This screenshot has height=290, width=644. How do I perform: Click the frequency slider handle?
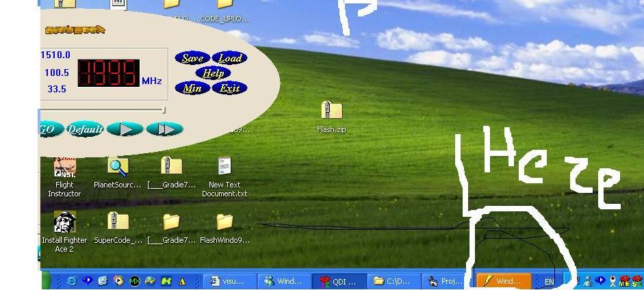click(163, 109)
